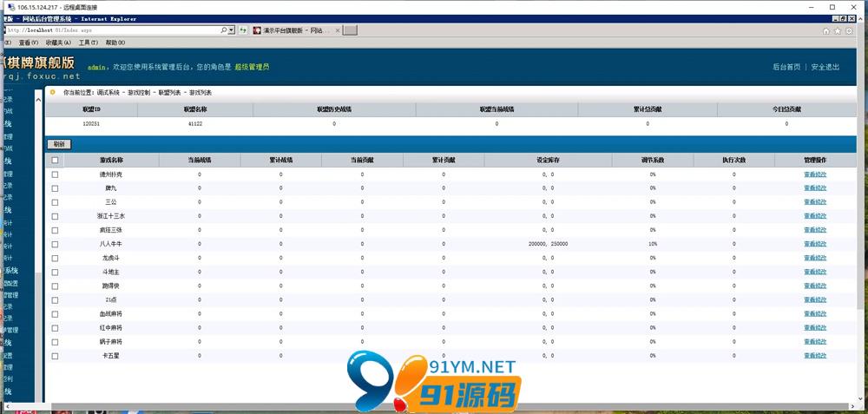
Task: Open 查看修改 for 斗地主
Action: [815, 272]
